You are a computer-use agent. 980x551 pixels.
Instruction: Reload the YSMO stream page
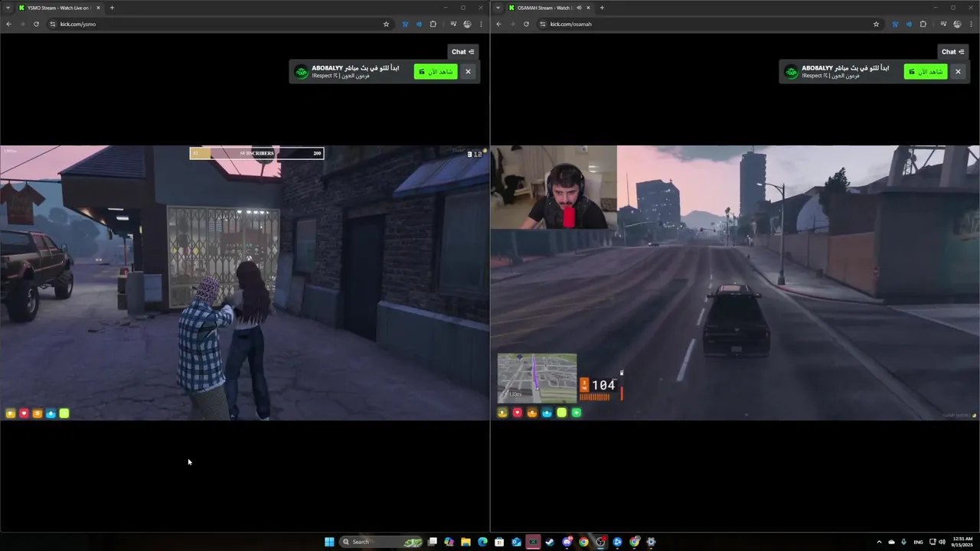coord(36,24)
